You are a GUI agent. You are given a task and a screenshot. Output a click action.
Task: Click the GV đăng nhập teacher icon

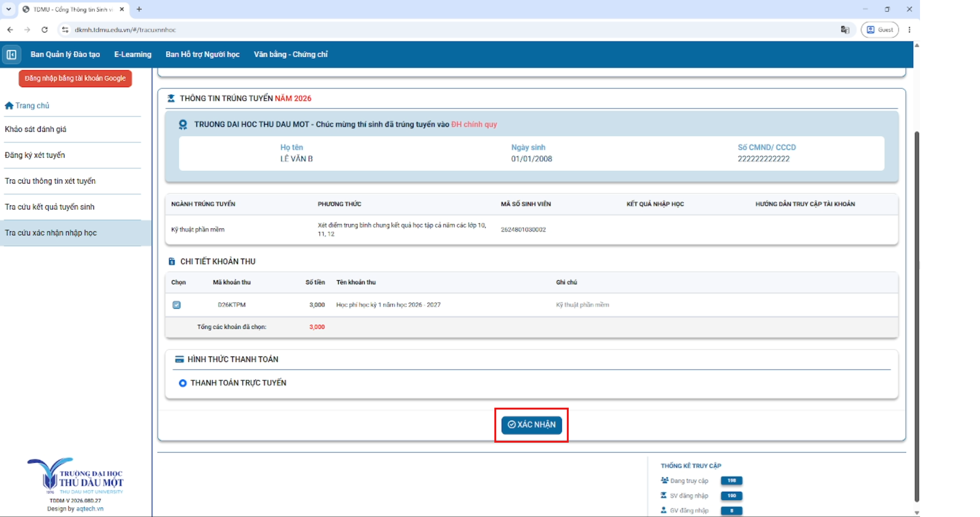(664, 510)
